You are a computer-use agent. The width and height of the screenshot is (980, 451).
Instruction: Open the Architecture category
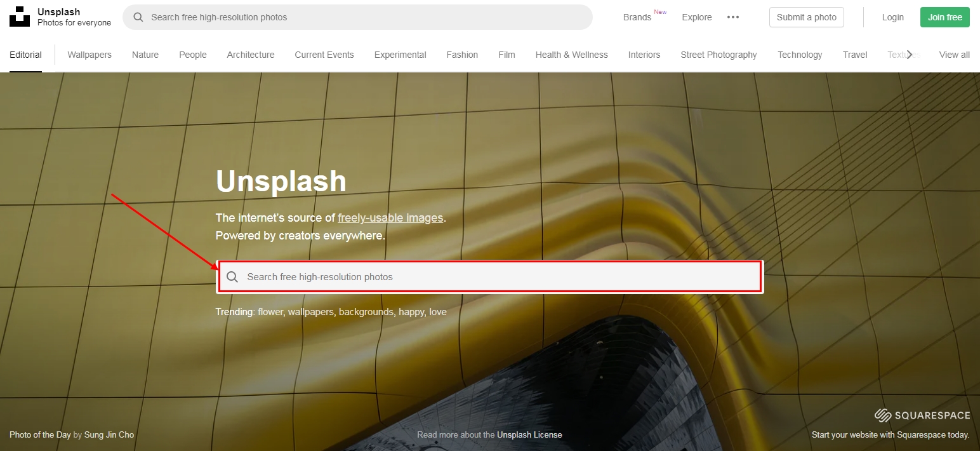pyautogui.click(x=251, y=55)
